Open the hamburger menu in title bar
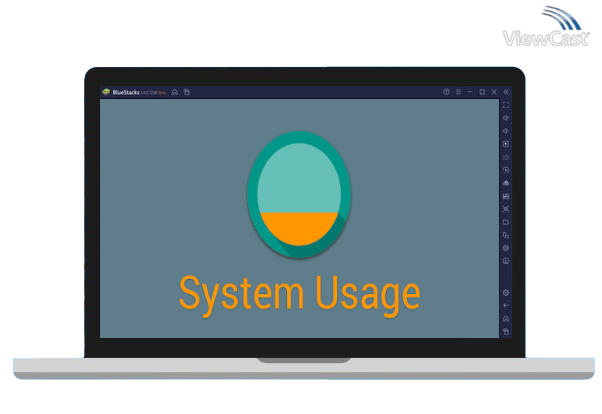The width and height of the screenshot is (602, 414). pos(458,92)
